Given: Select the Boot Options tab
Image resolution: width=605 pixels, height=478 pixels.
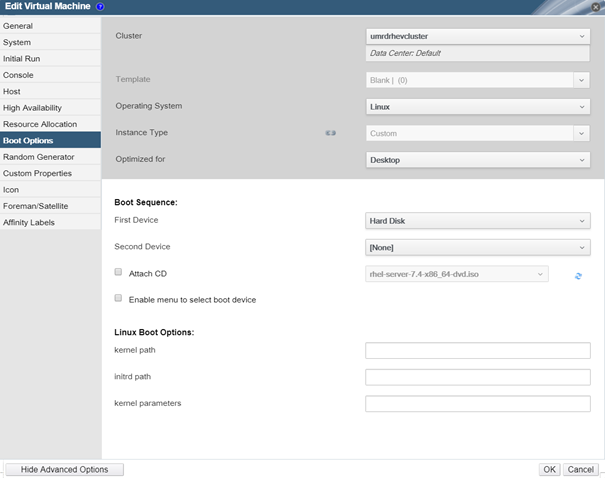Looking at the screenshot, I should click(x=51, y=140).
